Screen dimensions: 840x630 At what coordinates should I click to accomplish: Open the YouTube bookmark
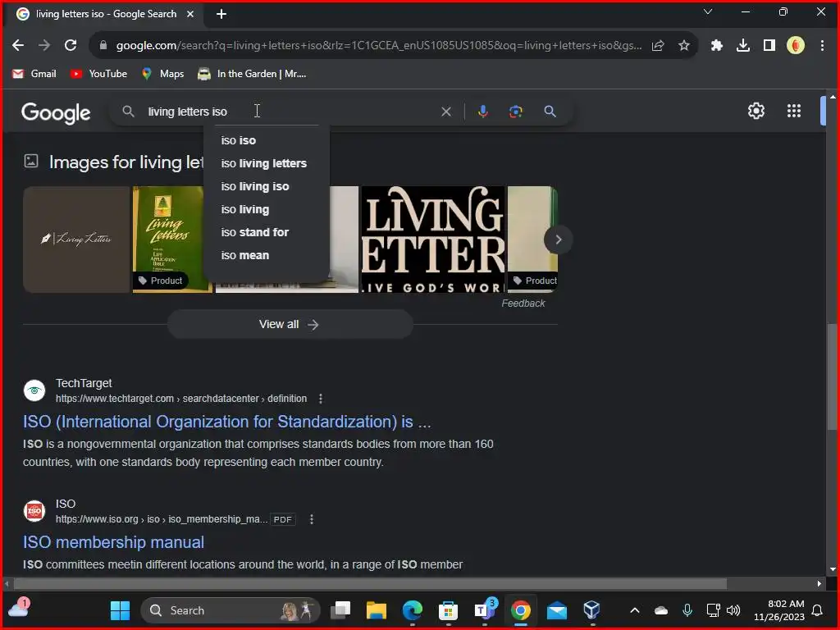click(98, 74)
